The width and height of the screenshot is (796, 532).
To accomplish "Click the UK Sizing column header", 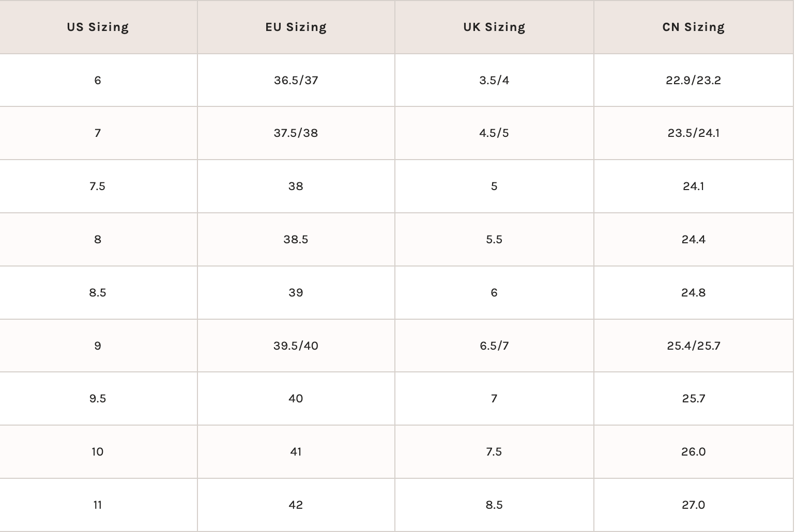I will (494, 27).
